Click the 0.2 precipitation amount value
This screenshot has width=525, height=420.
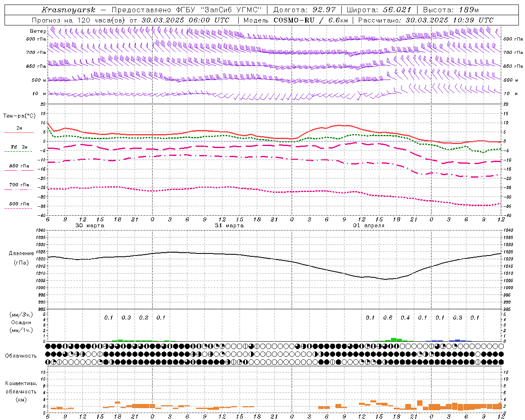point(144,317)
